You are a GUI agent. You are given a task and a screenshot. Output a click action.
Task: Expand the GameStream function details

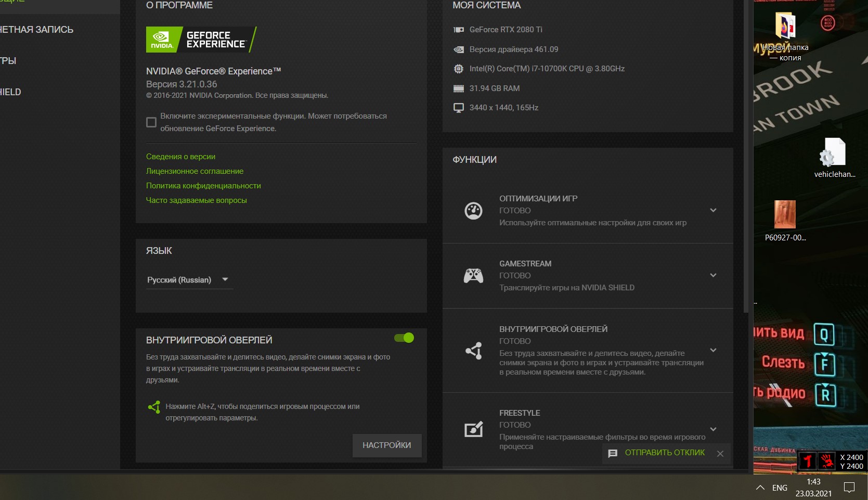(x=713, y=275)
